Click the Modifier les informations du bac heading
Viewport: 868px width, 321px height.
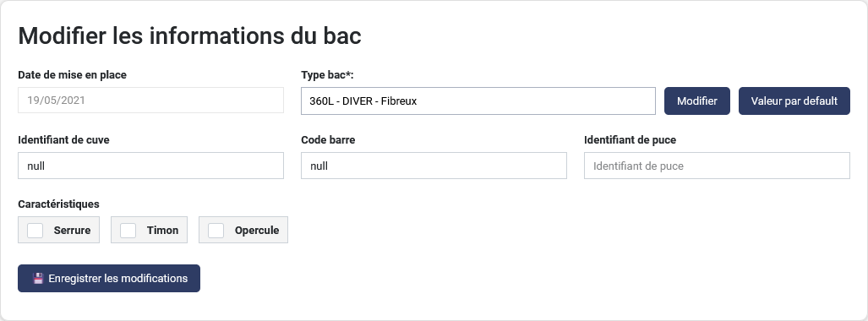(x=190, y=36)
